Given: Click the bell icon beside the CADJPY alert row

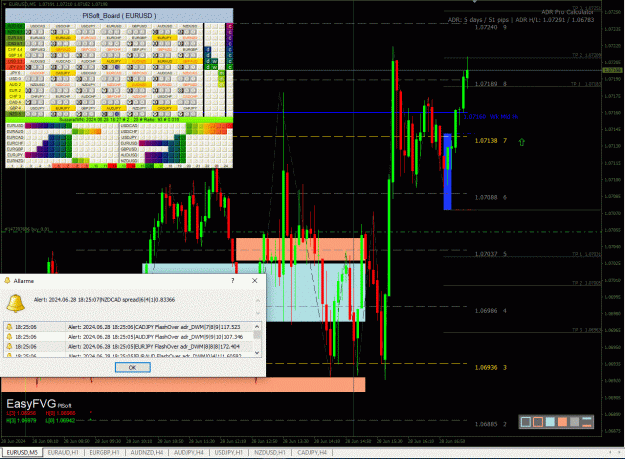Looking at the screenshot, I should click(x=10, y=327).
